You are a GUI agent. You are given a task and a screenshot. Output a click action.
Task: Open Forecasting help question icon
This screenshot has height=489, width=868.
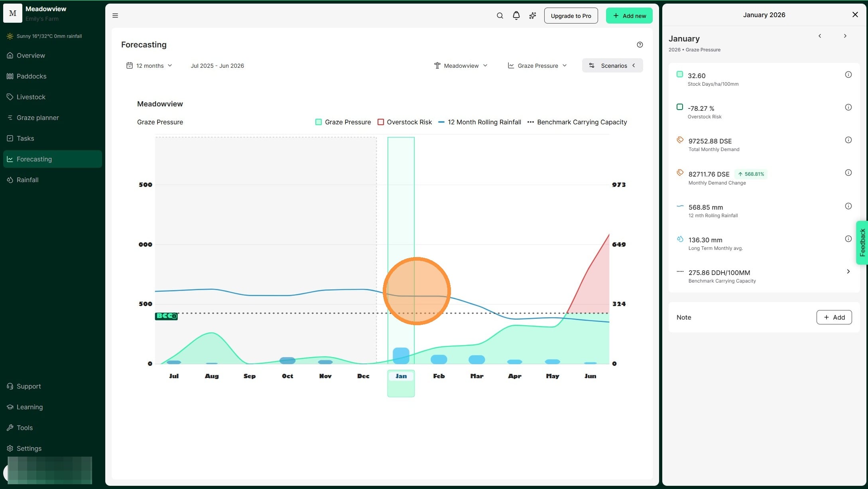[640, 45]
